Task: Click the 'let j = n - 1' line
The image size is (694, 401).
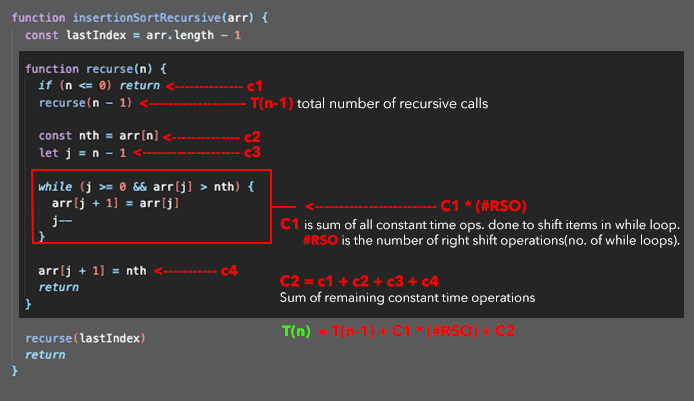Action: pyautogui.click(x=82, y=153)
